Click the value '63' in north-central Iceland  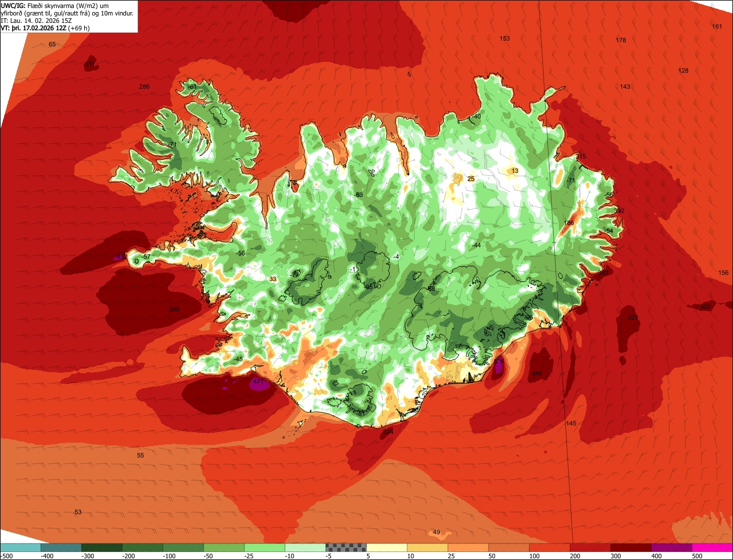click(360, 195)
